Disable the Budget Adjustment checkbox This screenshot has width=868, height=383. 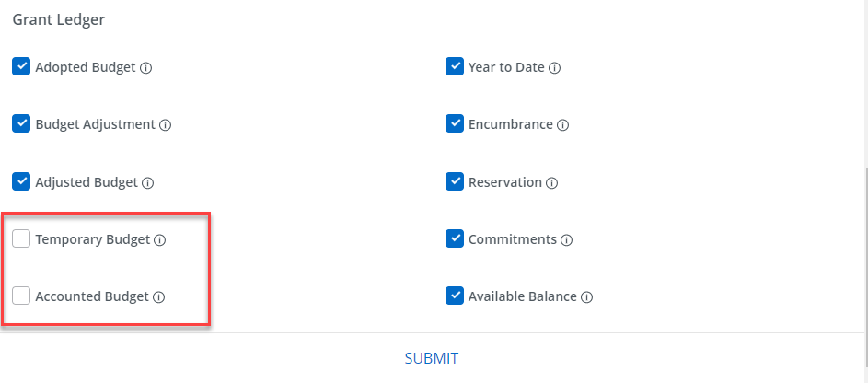tap(21, 123)
